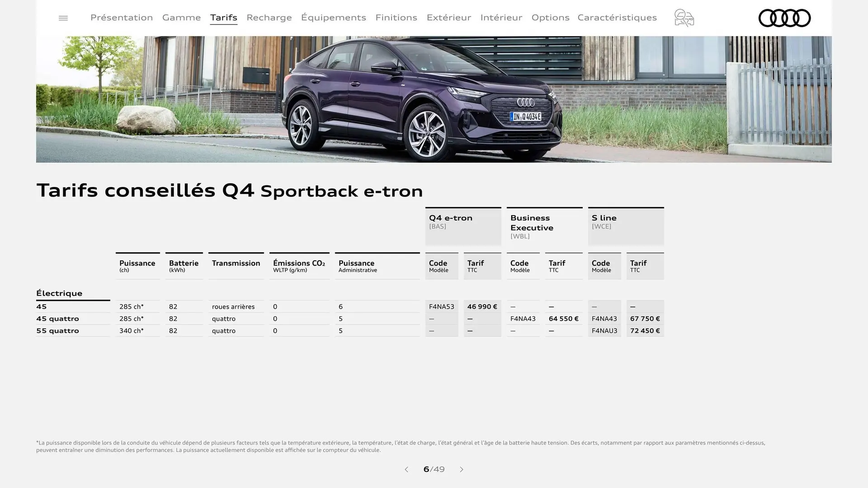The width and height of the screenshot is (868, 488).
Task: Open the Finitions tab
Action: (x=396, y=18)
